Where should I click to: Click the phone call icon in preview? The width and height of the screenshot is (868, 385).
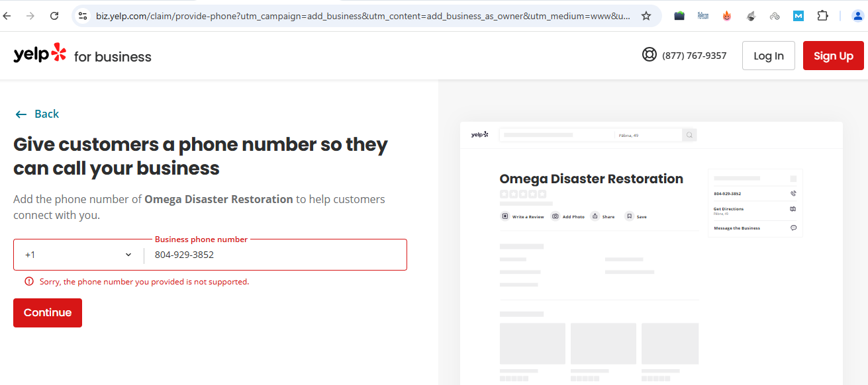(793, 194)
